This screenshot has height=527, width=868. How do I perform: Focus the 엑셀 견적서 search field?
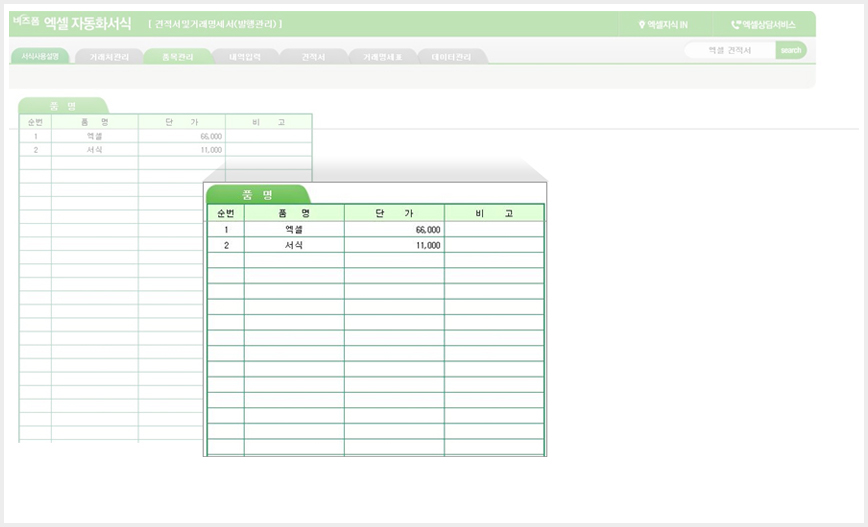(x=730, y=50)
